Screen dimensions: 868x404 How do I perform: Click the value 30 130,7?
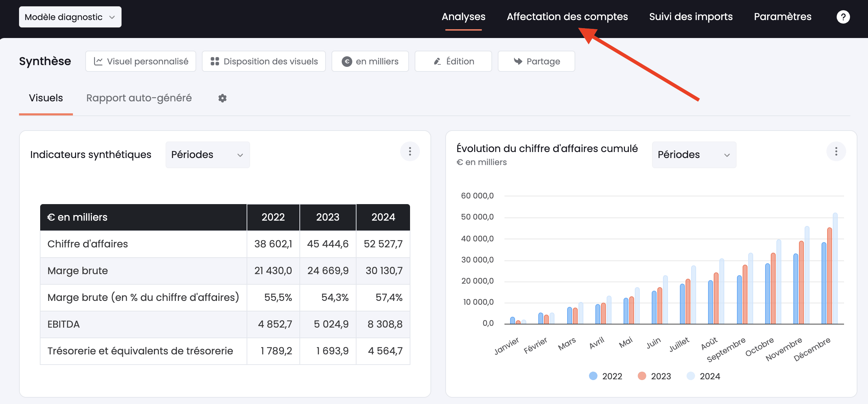(384, 271)
